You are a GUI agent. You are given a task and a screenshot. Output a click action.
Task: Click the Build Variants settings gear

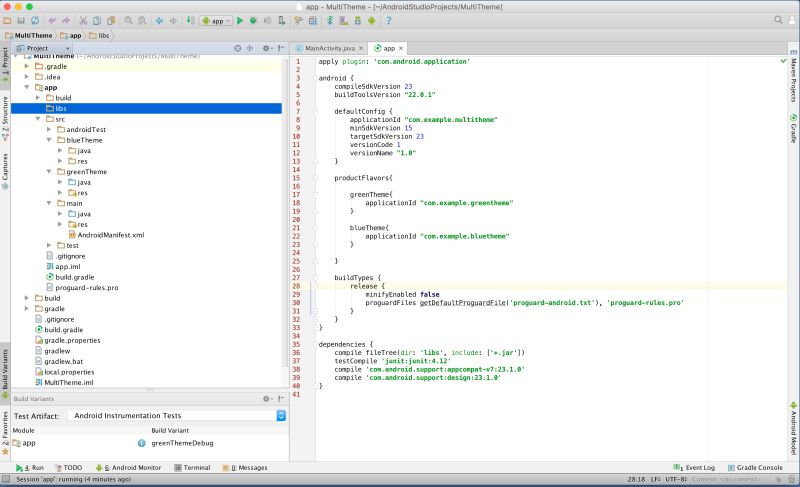point(267,399)
